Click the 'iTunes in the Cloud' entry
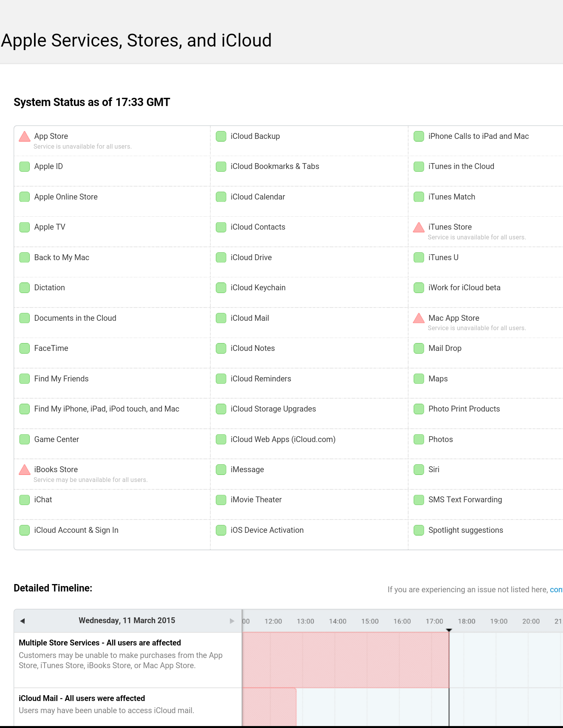563x728 pixels. coord(461,166)
